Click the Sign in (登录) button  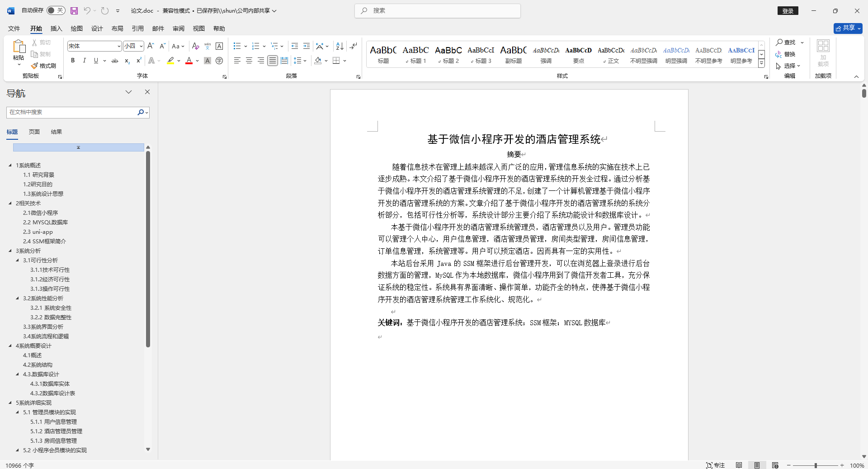point(788,11)
